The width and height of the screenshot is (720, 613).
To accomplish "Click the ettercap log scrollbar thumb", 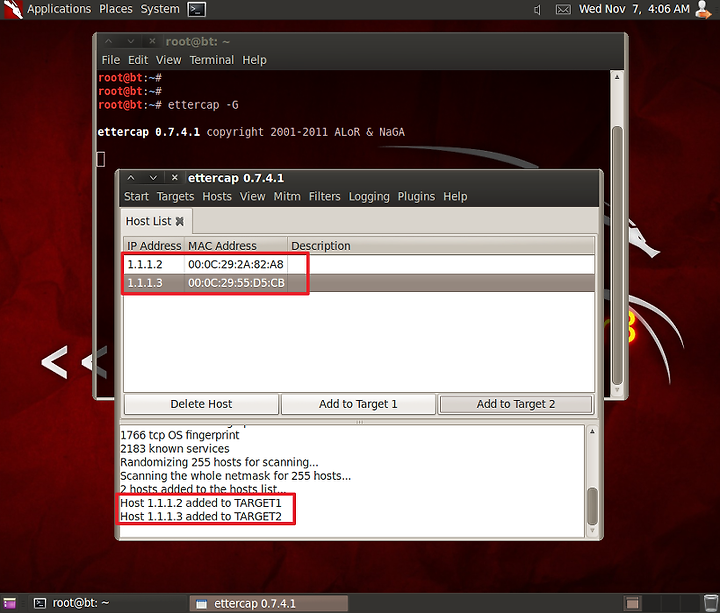I will coord(592,506).
